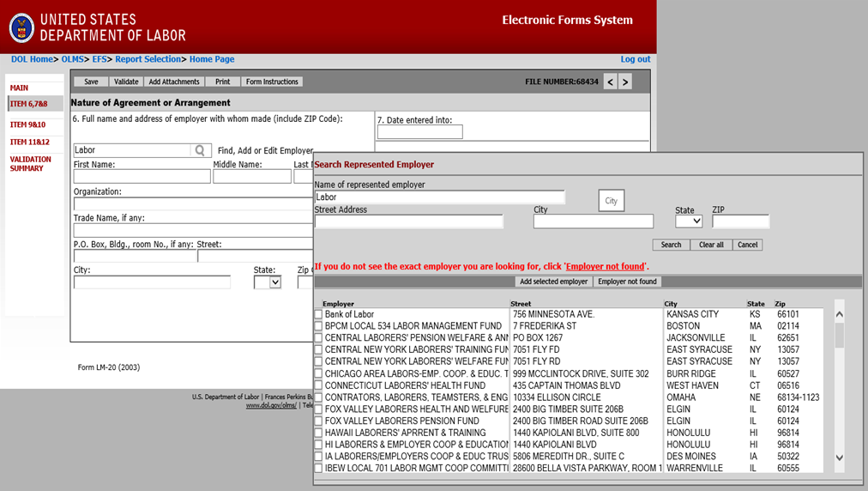Check BPCM LOCAL 534 LABOR MANAGEMENT FUND checkbox
Screen dimensions: 868x491
[x=318, y=326]
